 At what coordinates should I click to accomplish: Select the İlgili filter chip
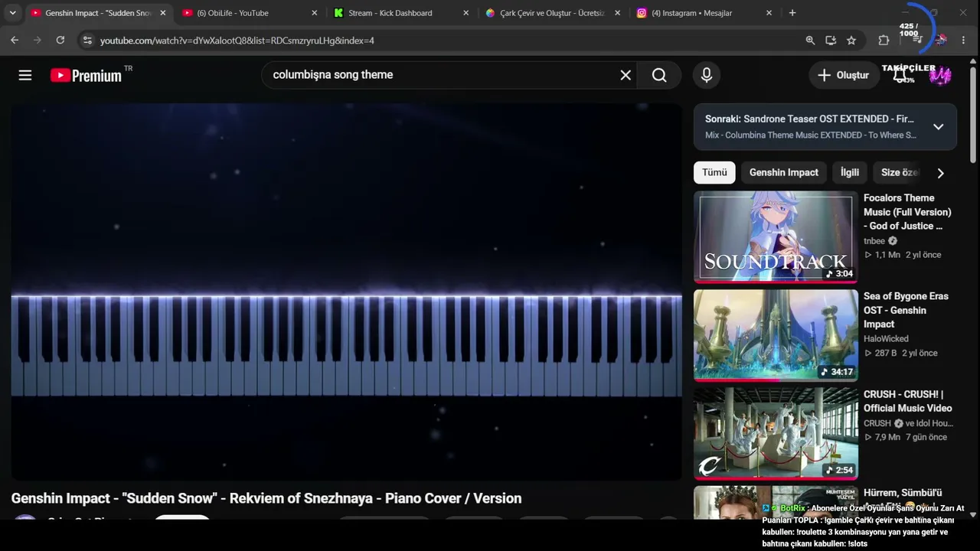click(x=850, y=172)
